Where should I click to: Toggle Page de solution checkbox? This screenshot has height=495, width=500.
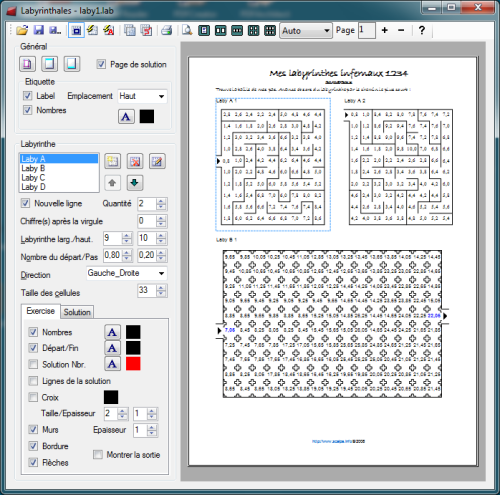click(101, 64)
